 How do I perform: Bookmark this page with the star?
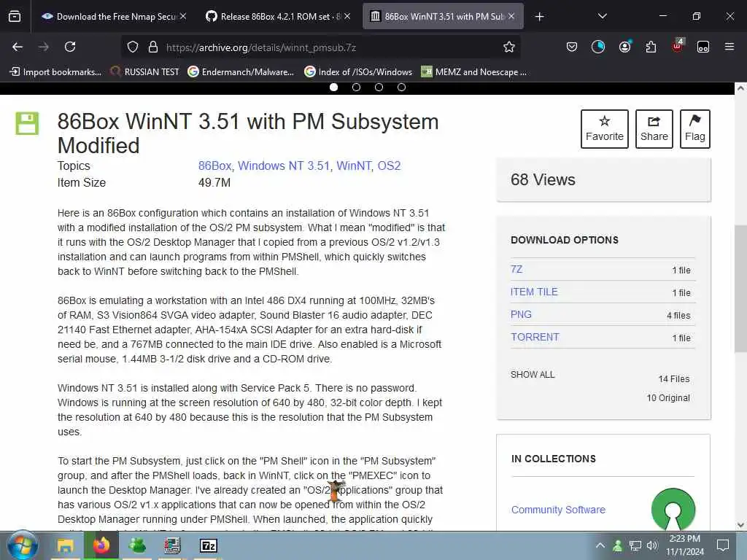(x=508, y=47)
